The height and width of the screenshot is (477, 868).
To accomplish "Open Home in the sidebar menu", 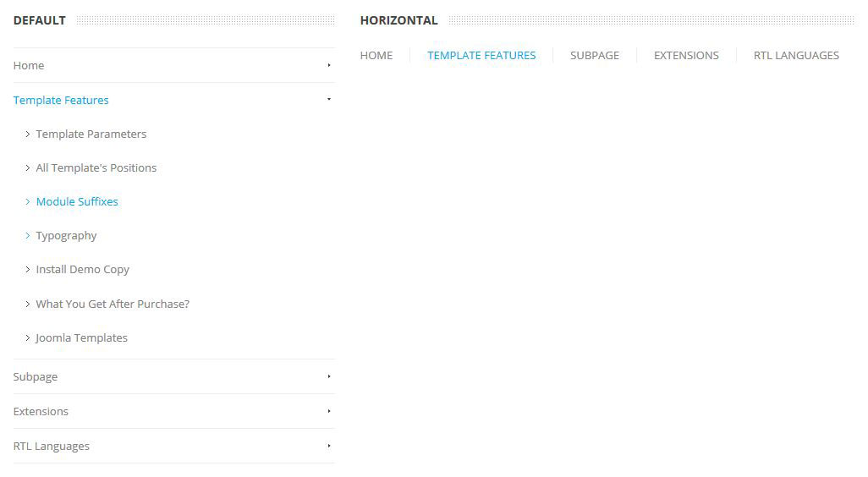I will pos(29,65).
